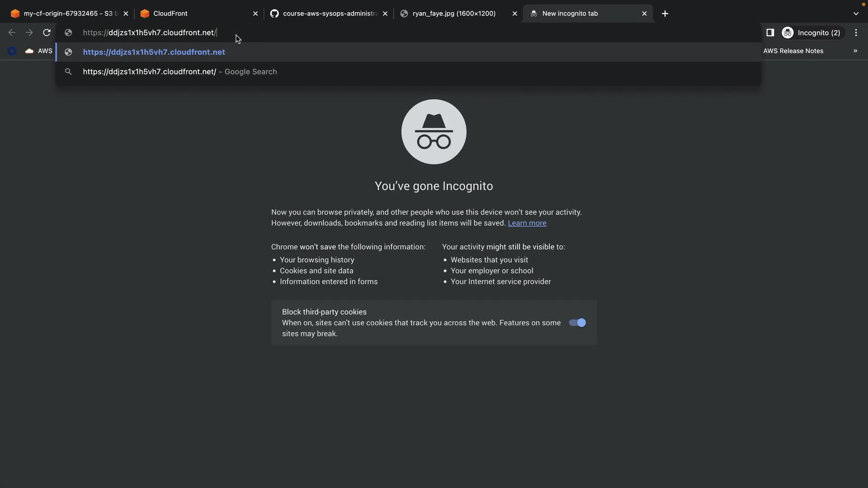
Task: Expand the tab search chevron
Action: [856, 14]
